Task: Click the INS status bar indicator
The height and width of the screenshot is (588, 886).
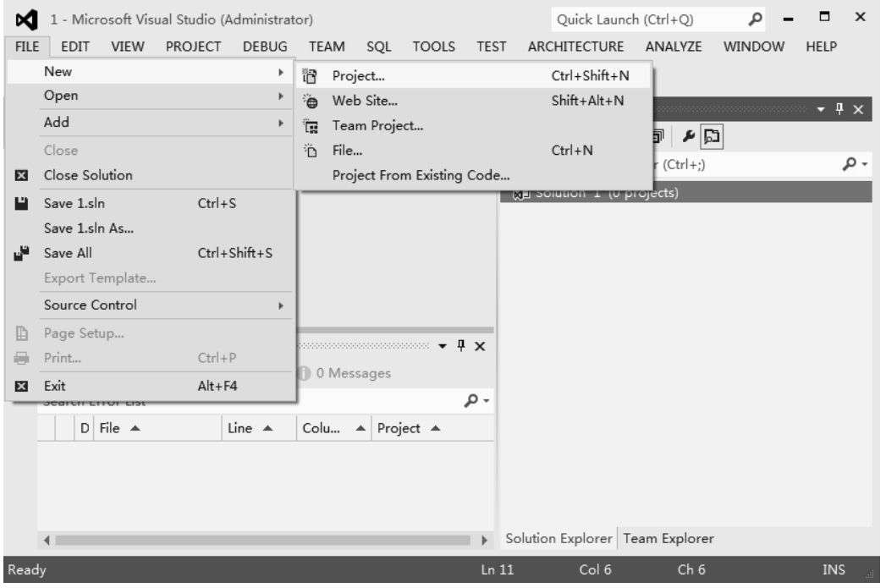Action: 834,570
